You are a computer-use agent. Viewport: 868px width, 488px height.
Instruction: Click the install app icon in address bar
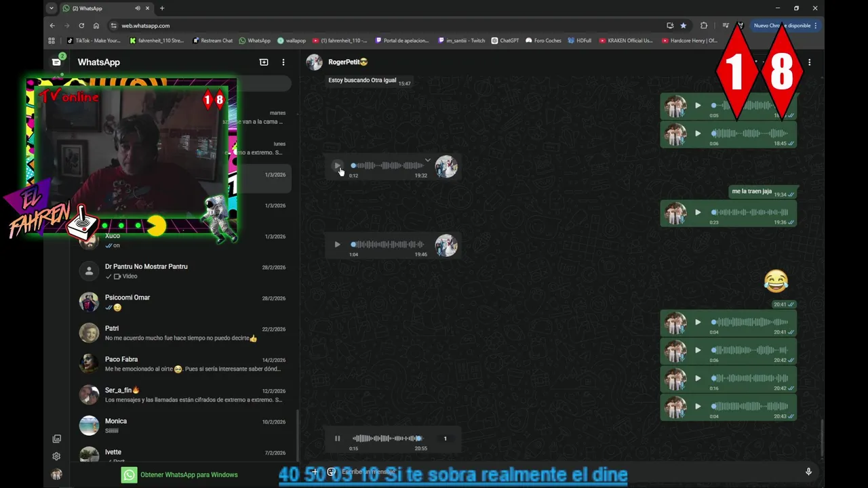670,26
